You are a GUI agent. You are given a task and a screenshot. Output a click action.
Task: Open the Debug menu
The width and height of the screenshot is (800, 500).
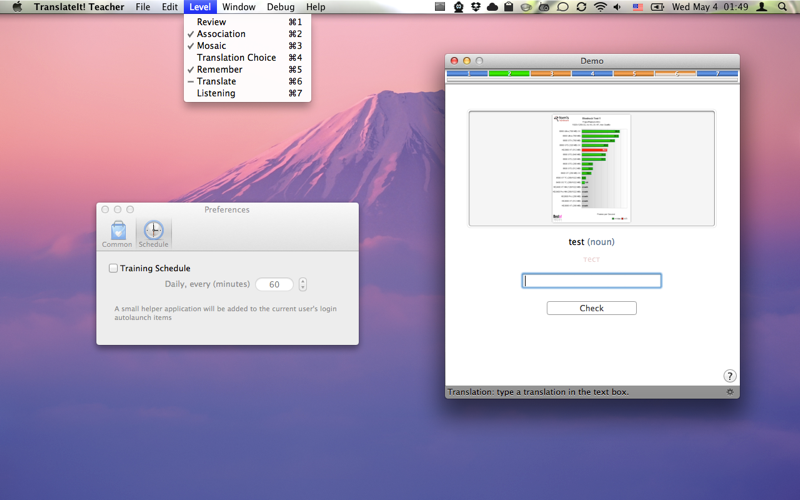280,7
